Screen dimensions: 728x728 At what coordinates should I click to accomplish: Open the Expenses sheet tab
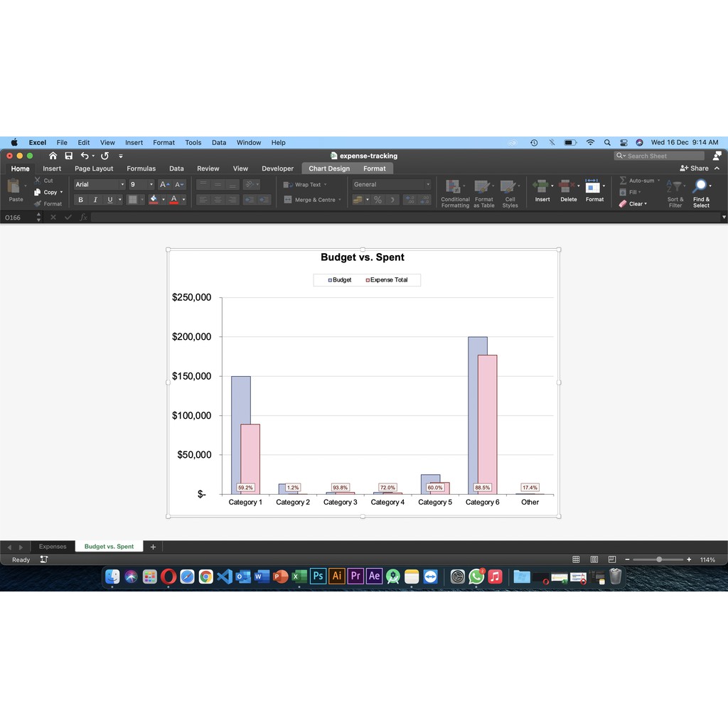click(53, 547)
